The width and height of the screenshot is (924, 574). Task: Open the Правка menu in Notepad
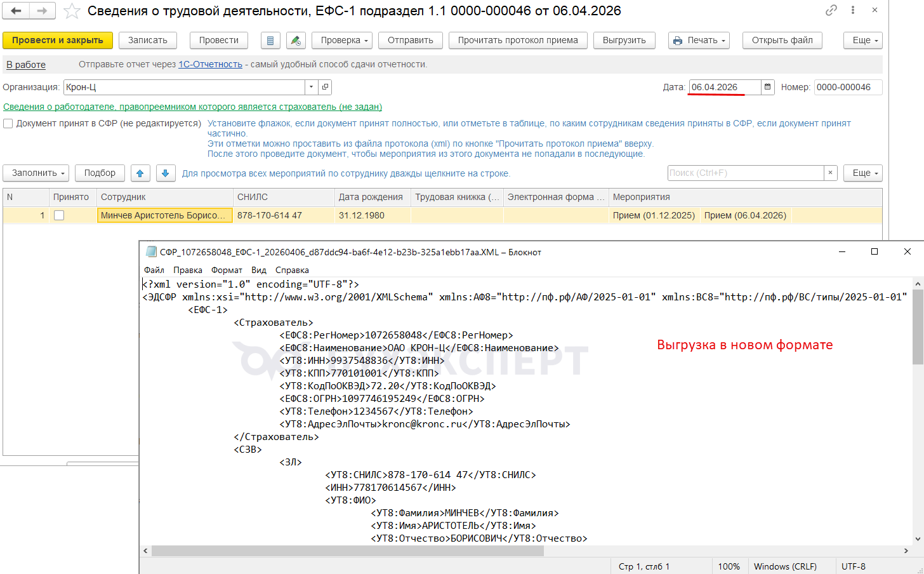187,270
